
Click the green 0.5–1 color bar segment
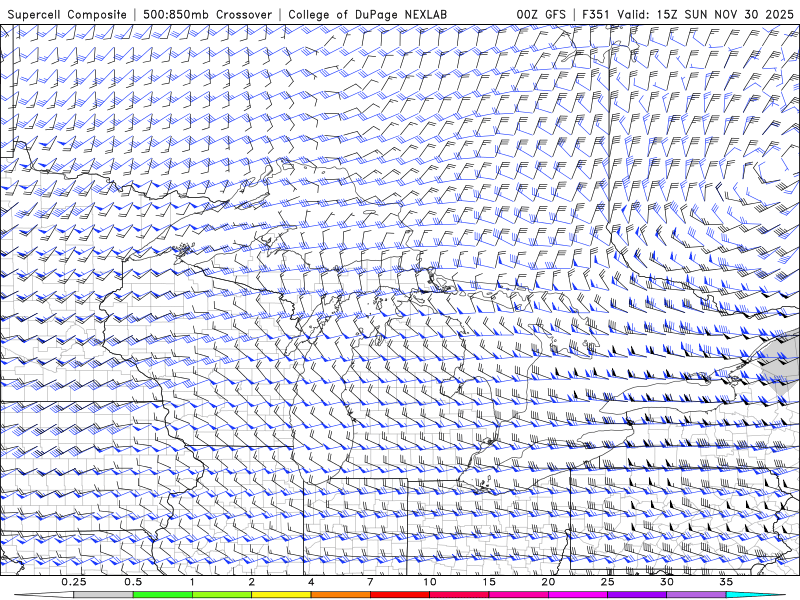(163, 595)
